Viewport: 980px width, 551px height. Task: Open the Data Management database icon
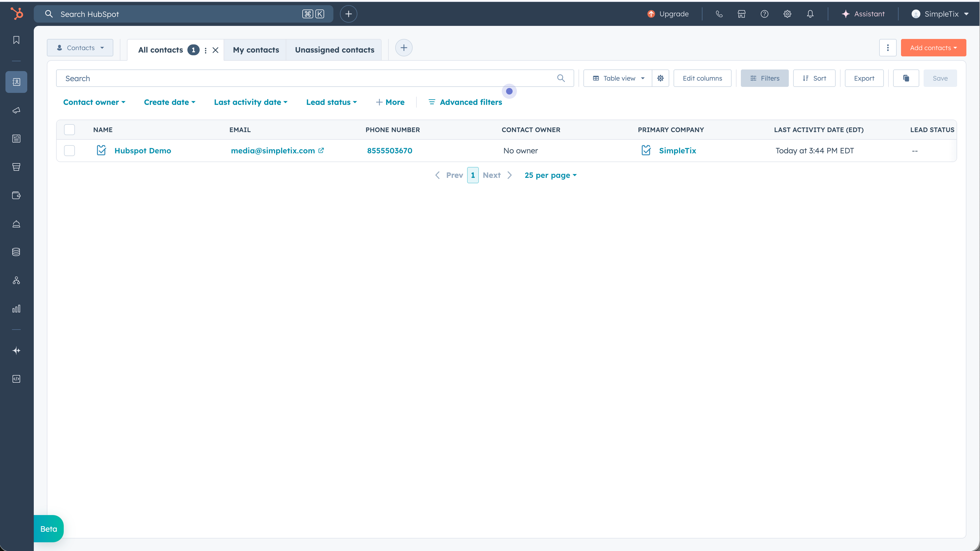[x=16, y=251]
